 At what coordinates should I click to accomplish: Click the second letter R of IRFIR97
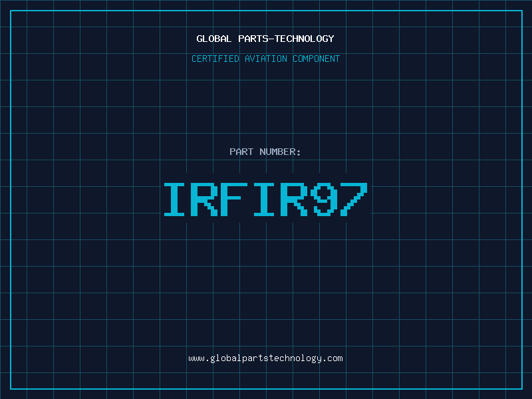coord(295,199)
